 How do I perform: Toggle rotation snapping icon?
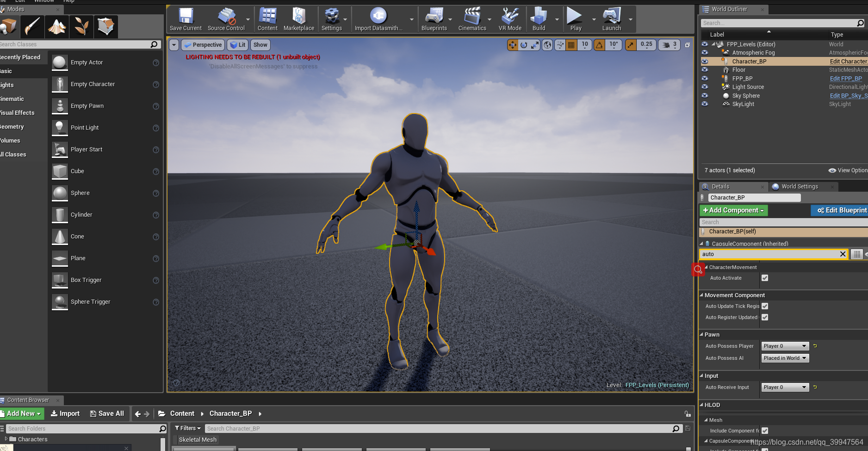click(x=599, y=45)
